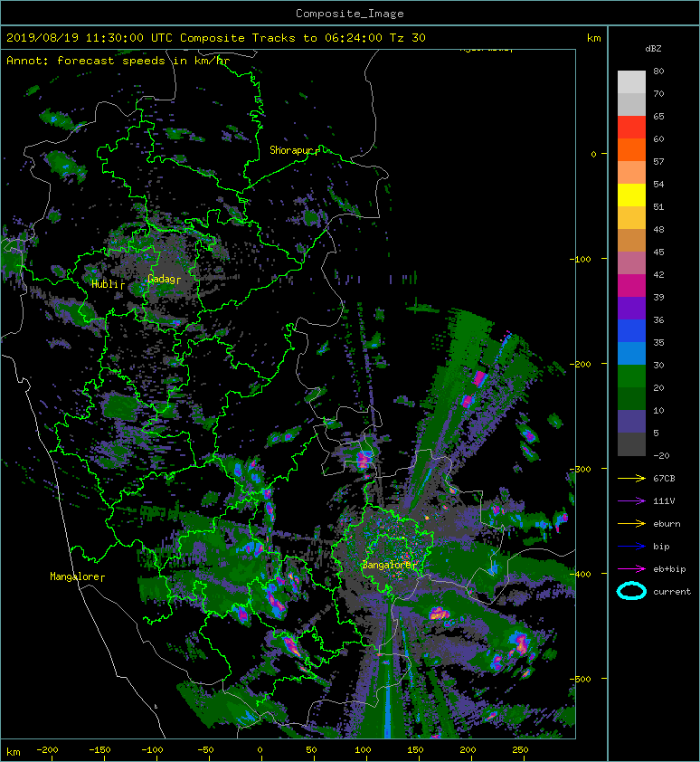Click the '-20' value on the dBZ scale
This screenshot has height=762, width=700.
pyautogui.click(x=661, y=456)
